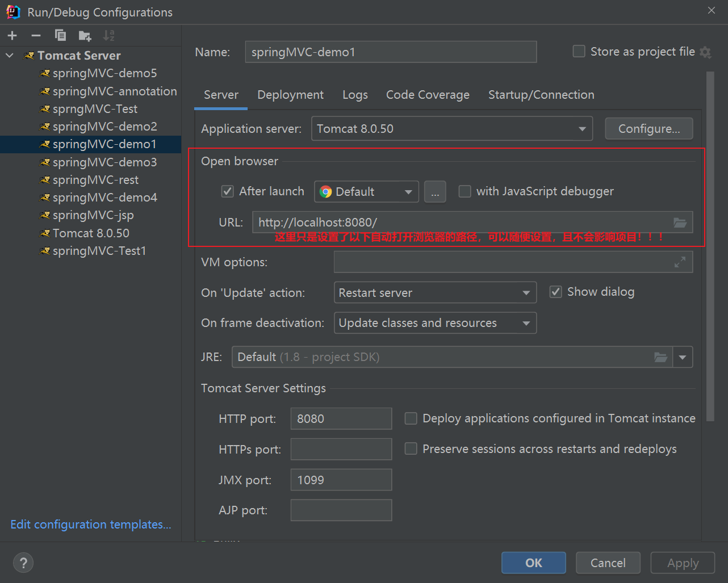Click the Configure... button
Image resolution: width=728 pixels, height=583 pixels.
(648, 129)
